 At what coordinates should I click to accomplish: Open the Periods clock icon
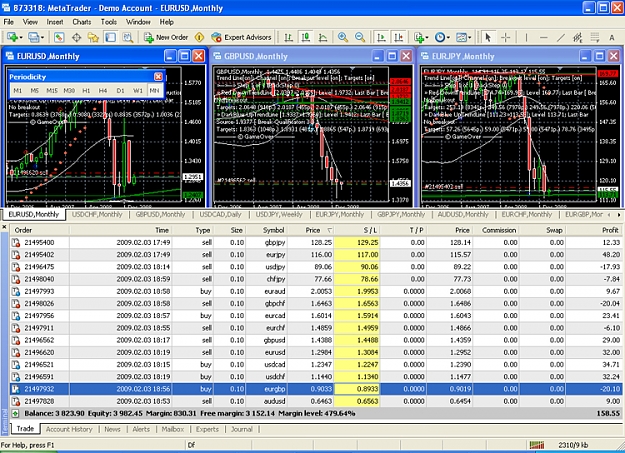[440, 37]
